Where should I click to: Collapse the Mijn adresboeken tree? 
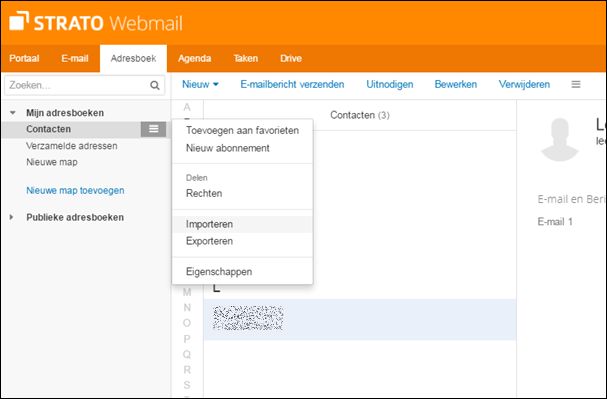point(13,113)
